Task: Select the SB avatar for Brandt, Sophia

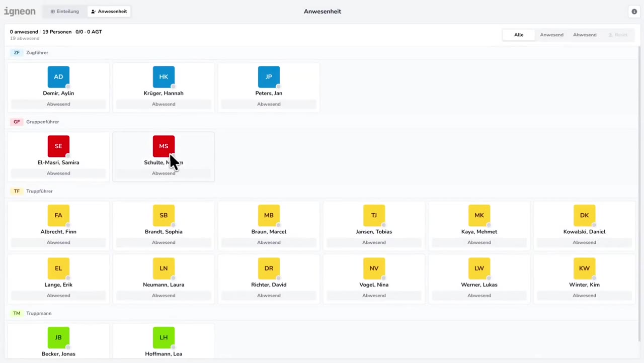Action: tap(164, 215)
